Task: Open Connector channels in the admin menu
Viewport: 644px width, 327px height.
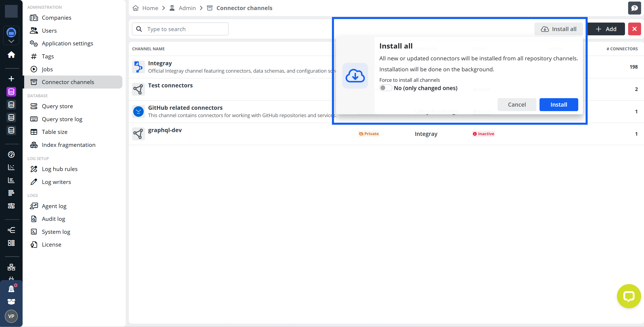Action: coord(68,82)
